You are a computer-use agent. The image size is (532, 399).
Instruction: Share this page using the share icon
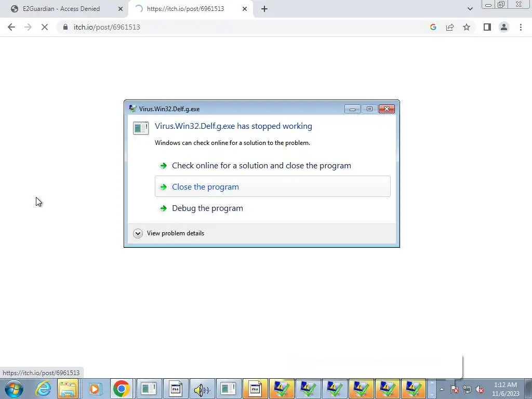pyautogui.click(x=450, y=27)
